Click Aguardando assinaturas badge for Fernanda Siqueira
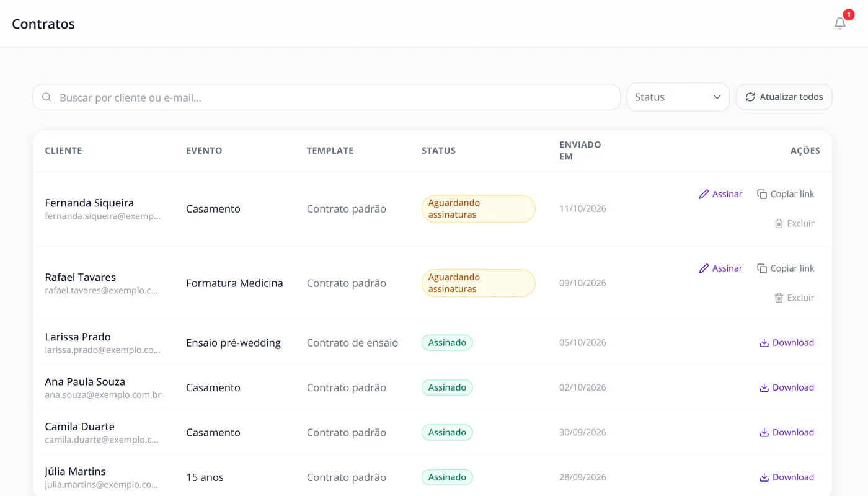 click(478, 209)
